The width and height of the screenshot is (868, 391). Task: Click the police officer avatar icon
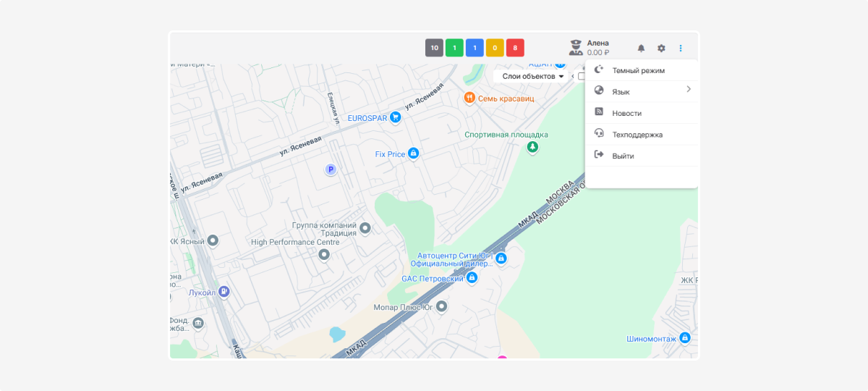pyautogui.click(x=576, y=48)
